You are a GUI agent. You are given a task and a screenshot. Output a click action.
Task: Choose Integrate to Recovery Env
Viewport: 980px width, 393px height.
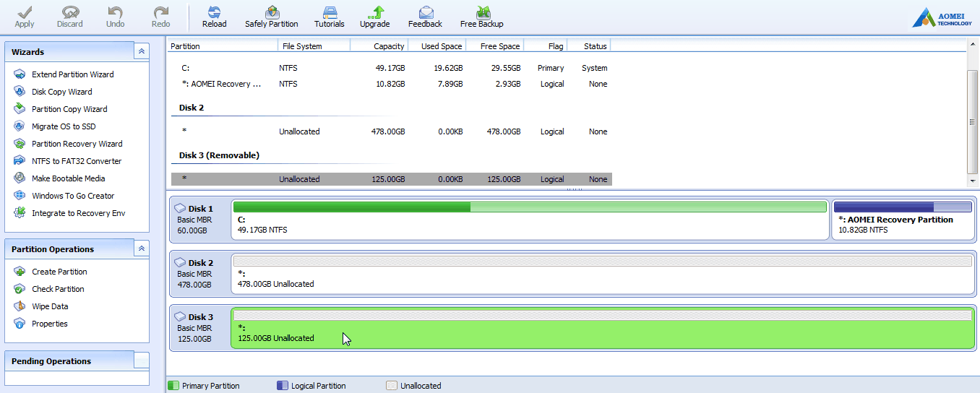(x=78, y=213)
